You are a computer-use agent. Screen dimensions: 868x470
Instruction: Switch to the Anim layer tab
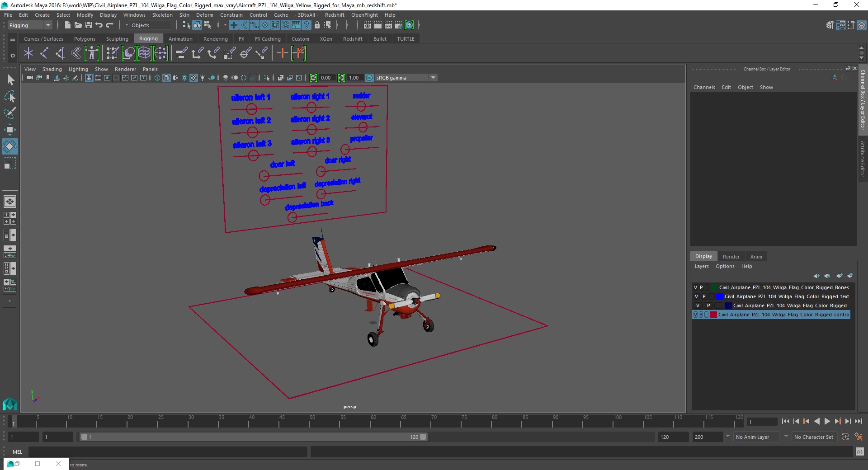point(756,257)
